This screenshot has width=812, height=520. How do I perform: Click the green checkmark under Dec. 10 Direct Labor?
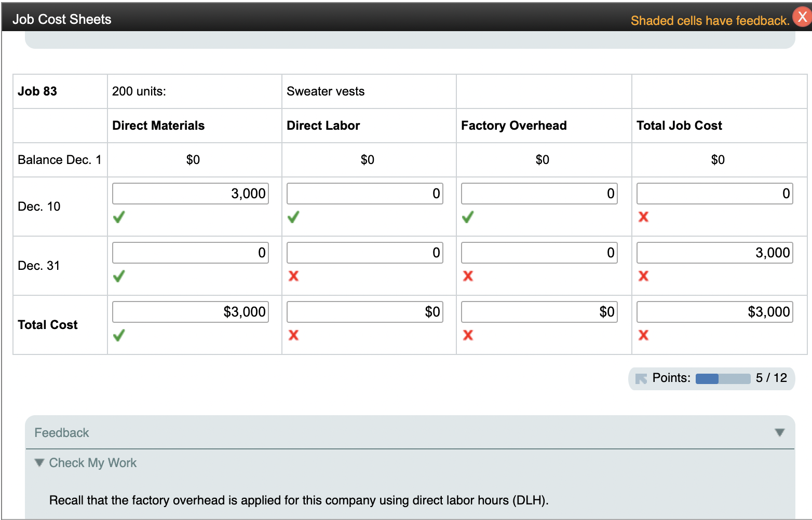(293, 217)
